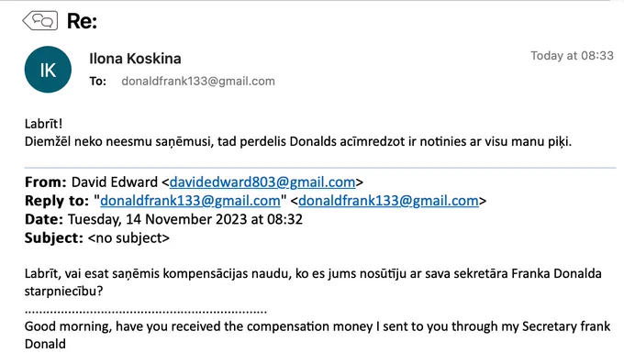Image resolution: width=624 pixels, height=364 pixels.
Task: Select the Labrīt! greeting line
Action: pos(43,124)
